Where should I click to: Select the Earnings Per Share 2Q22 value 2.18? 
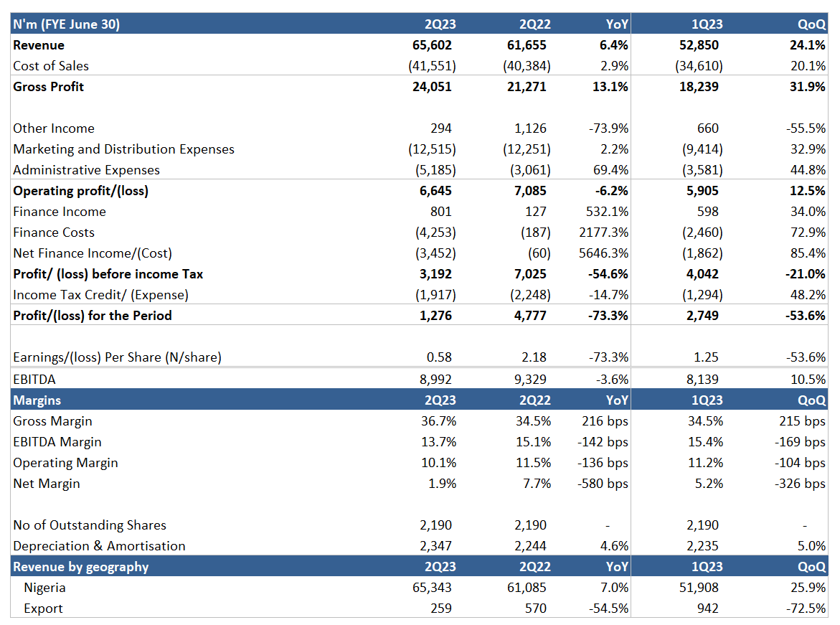pos(537,357)
